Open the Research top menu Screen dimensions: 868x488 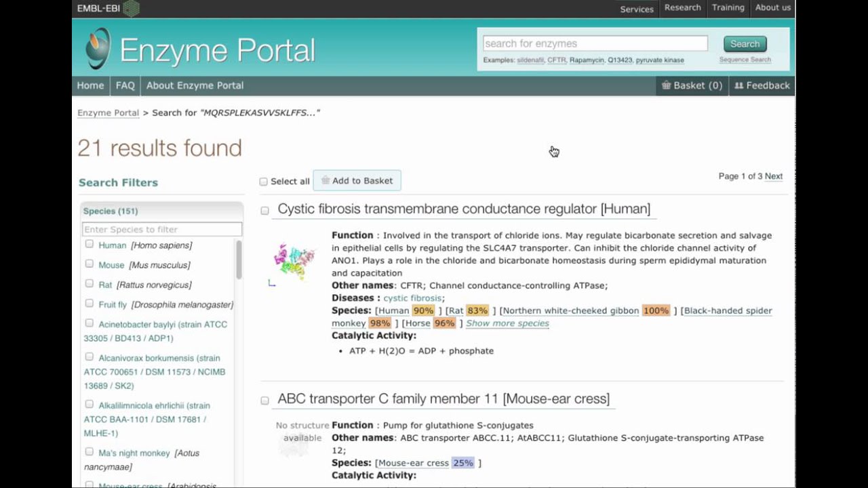point(682,7)
